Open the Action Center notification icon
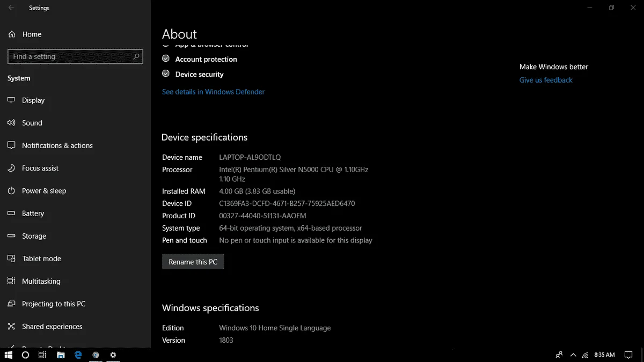The image size is (644, 362). [x=628, y=355]
